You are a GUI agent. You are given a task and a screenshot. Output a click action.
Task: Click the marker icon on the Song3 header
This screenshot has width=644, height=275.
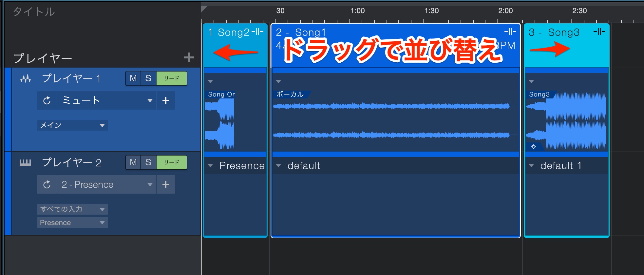[x=599, y=32]
